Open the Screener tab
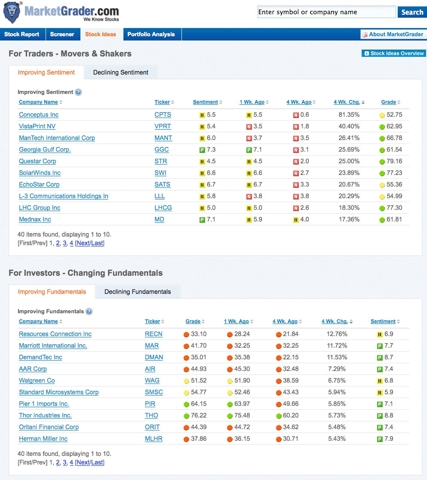The image size is (427, 480). pyautogui.click(x=62, y=34)
